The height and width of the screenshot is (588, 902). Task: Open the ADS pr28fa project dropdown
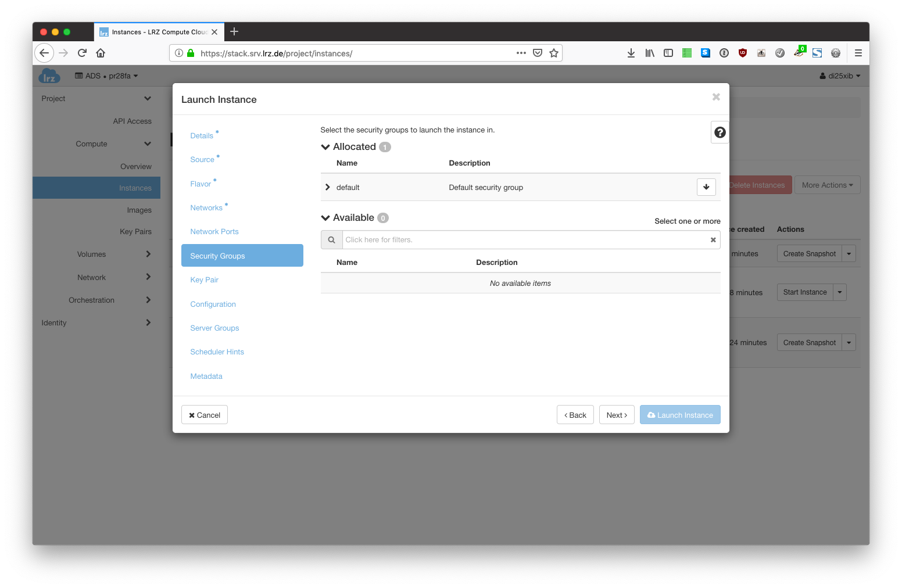(107, 76)
